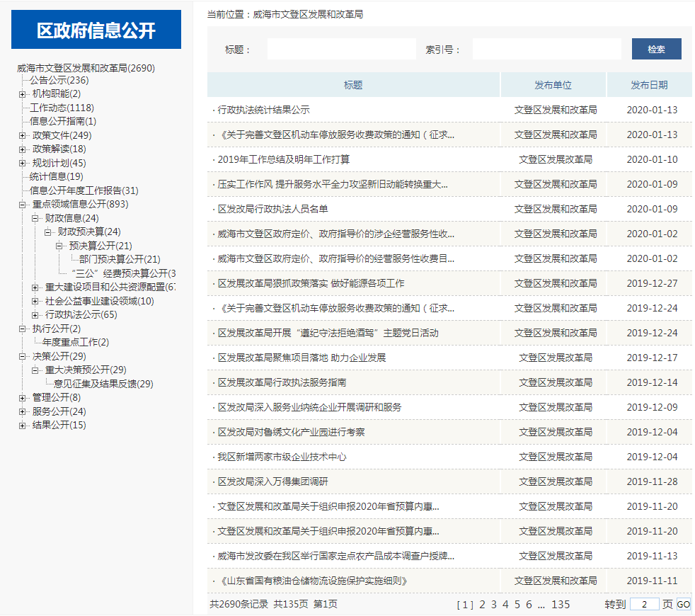The height and width of the screenshot is (616, 695).
Task: Collapse the 决策公开 tree node
Action: click(23, 356)
